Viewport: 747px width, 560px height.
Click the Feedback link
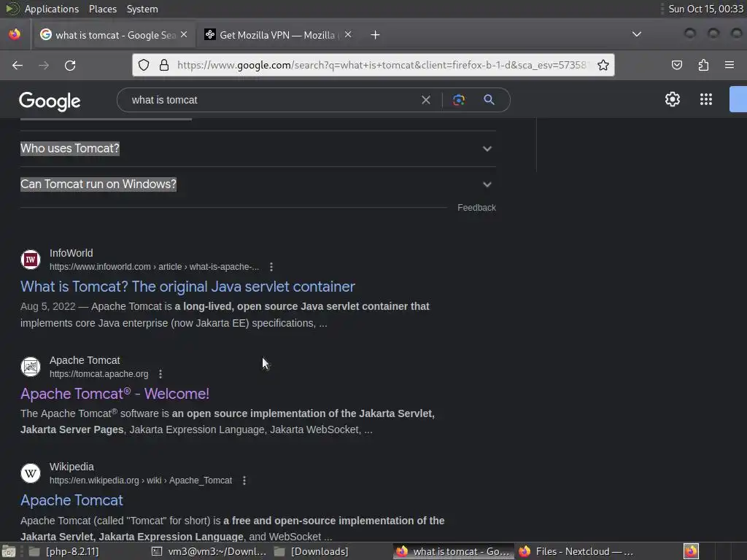pyautogui.click(x=476, y=208)
